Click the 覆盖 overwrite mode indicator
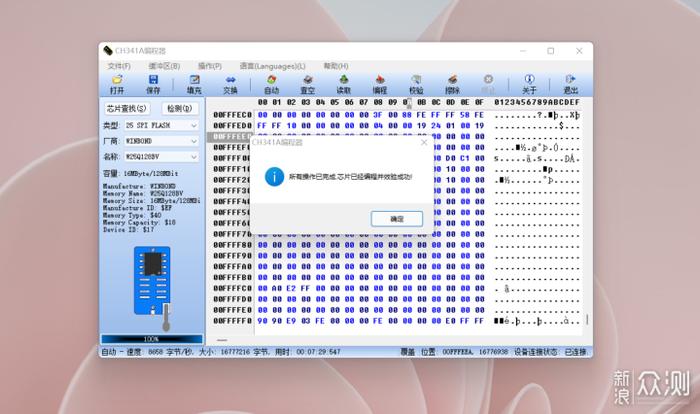The height and width of the screenshot is (414, 700). click(407, 352)
